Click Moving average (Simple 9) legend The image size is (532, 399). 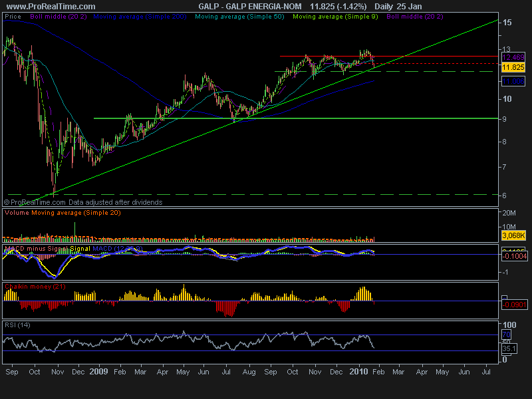(335, 17)
